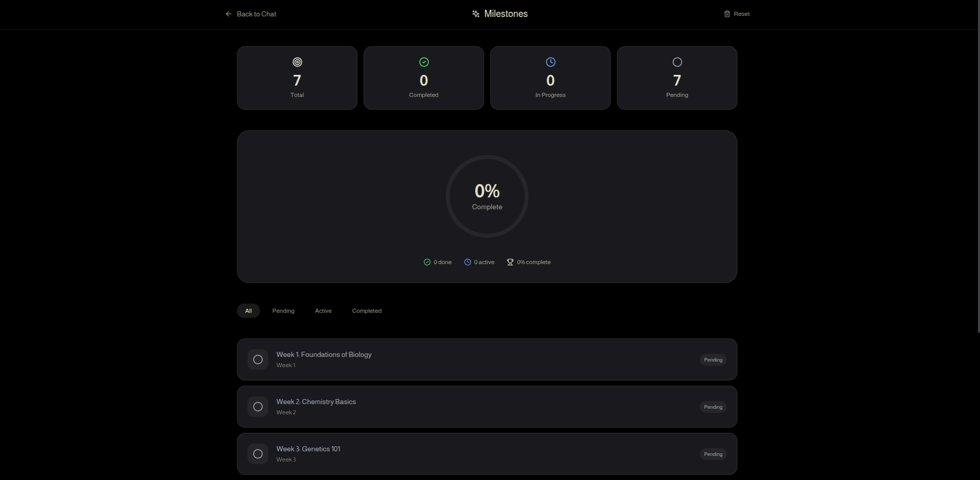Click 'Week 3: Genetics 101' title

pos(308,449)
